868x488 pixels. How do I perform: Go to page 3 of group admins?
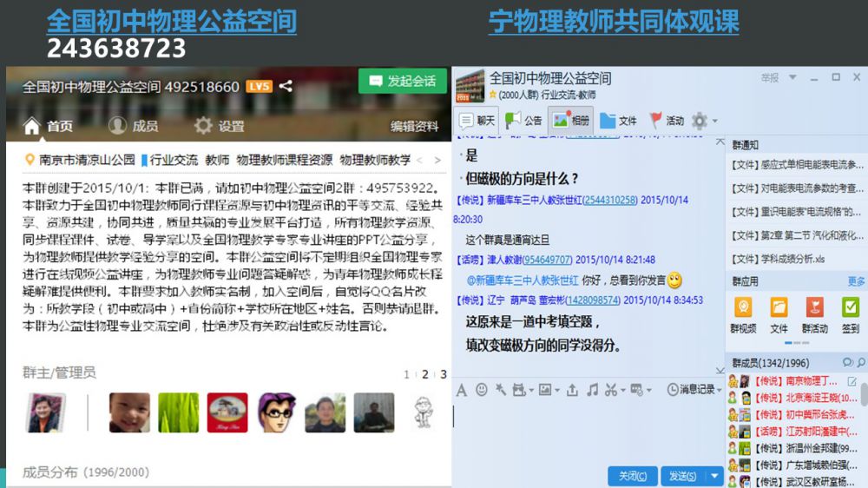point(444,374)
